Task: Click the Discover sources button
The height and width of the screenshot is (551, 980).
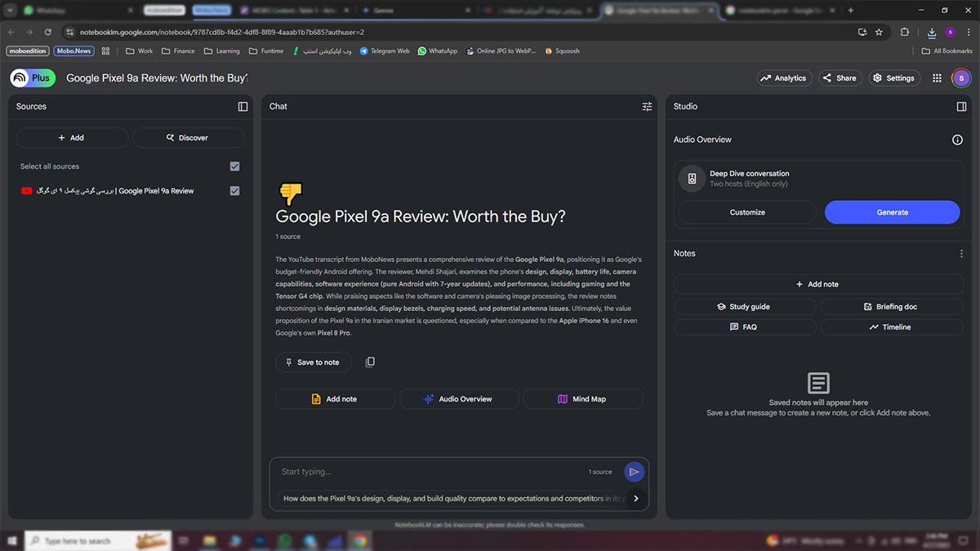Action: (188, 138)
